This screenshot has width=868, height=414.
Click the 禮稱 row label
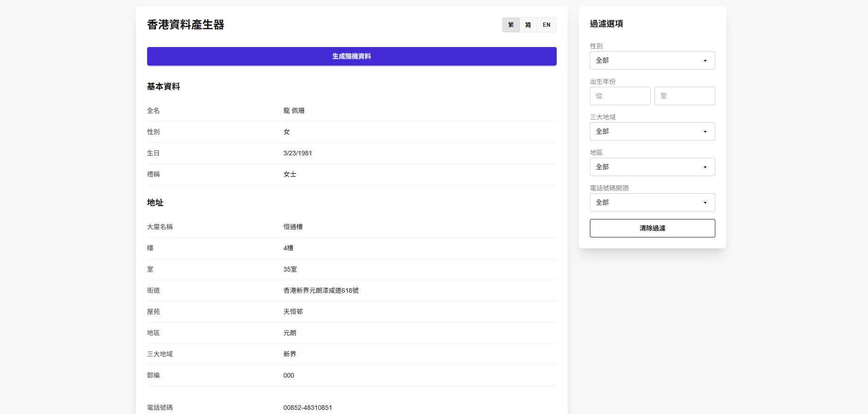(x=153, y=174)
